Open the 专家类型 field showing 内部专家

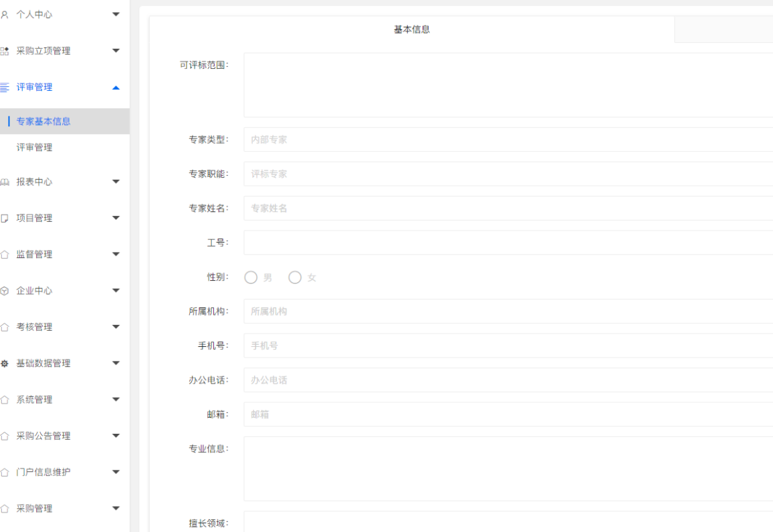[x=508, y=140]
